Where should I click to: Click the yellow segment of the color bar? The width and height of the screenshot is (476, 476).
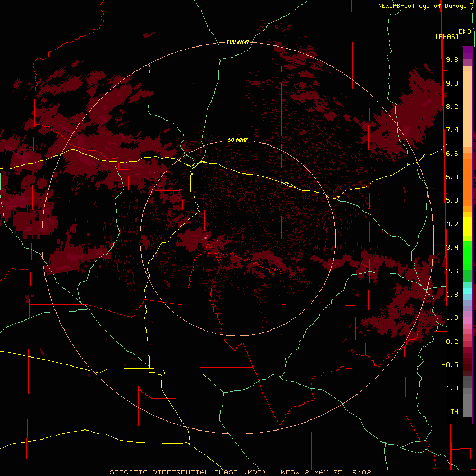467,226
